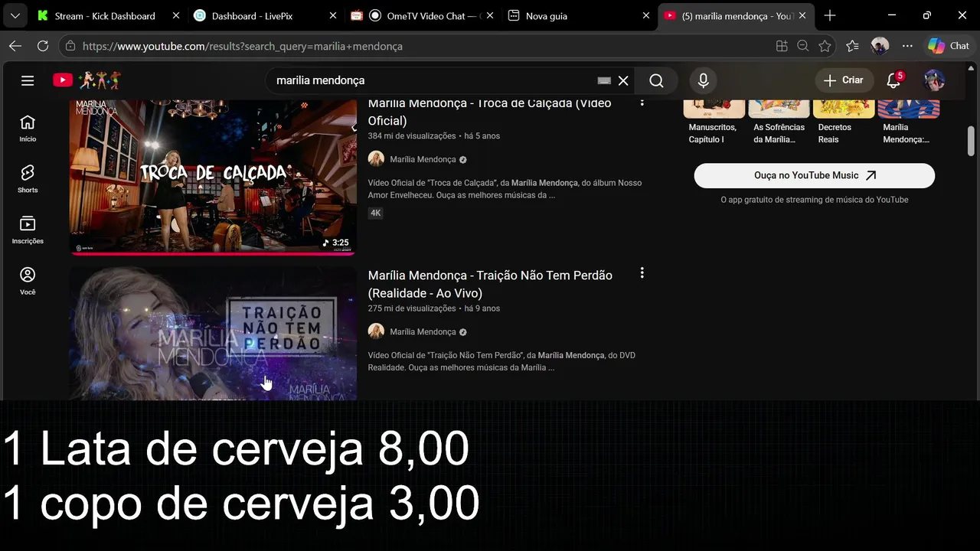Open Shorts in the sidebar
Image resolution: width=980 pixels, height=551 pixels.
click(28, 179)
